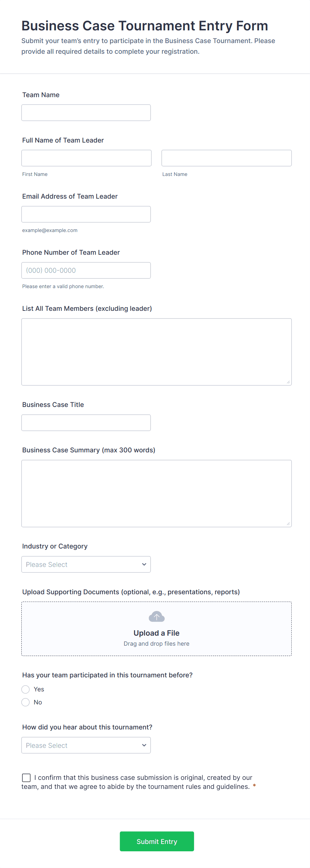The image size is (310, 868).
Task: Check the originality confirmation checkbox
Action: tap(26, 778)
